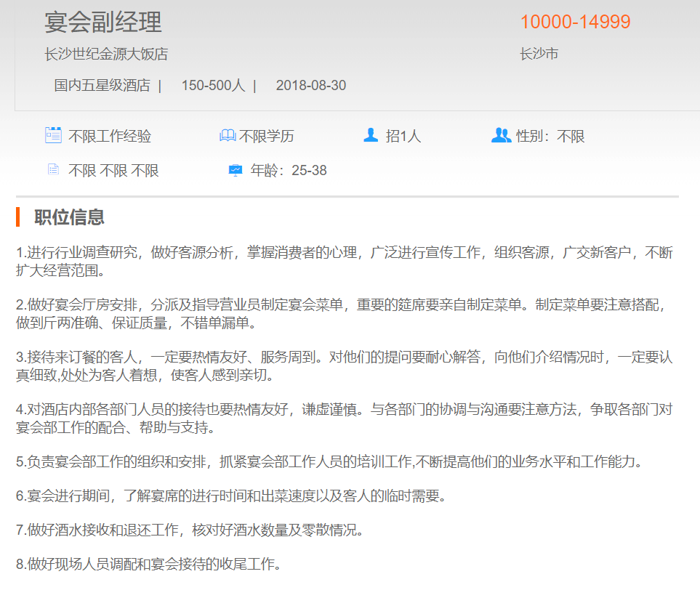
Task: Click the document icon beside 不限 不限 不限
Action: click(x=52, y=170)
